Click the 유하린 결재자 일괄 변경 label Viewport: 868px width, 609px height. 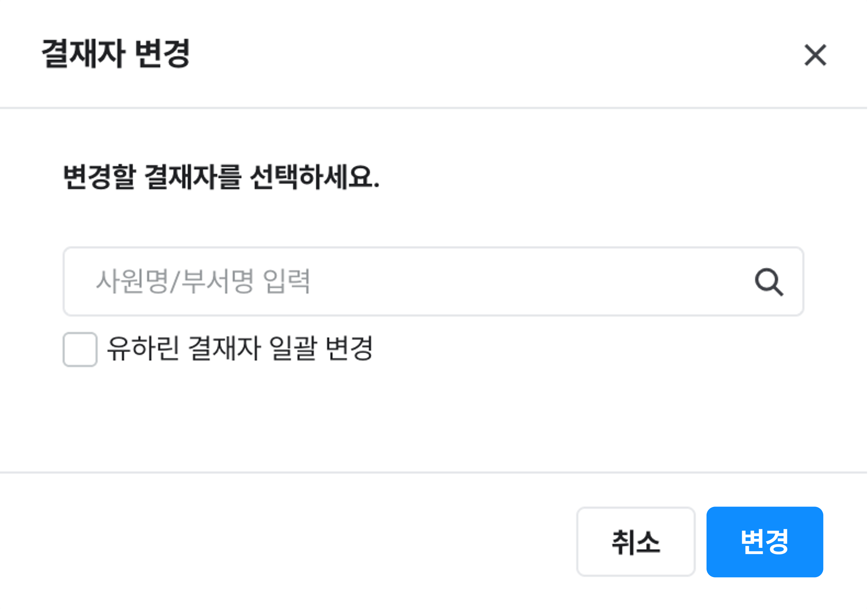point(240,348)
